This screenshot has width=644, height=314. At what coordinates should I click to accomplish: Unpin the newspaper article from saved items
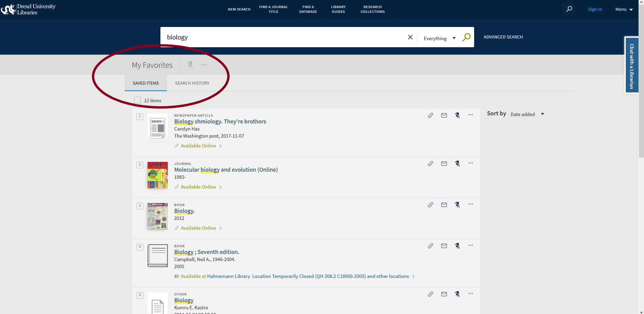(x=457, y=115)
